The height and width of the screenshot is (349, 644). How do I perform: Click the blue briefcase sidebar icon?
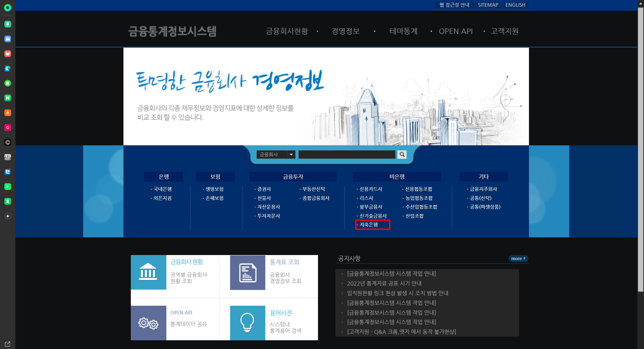click(x=8, y=39)
